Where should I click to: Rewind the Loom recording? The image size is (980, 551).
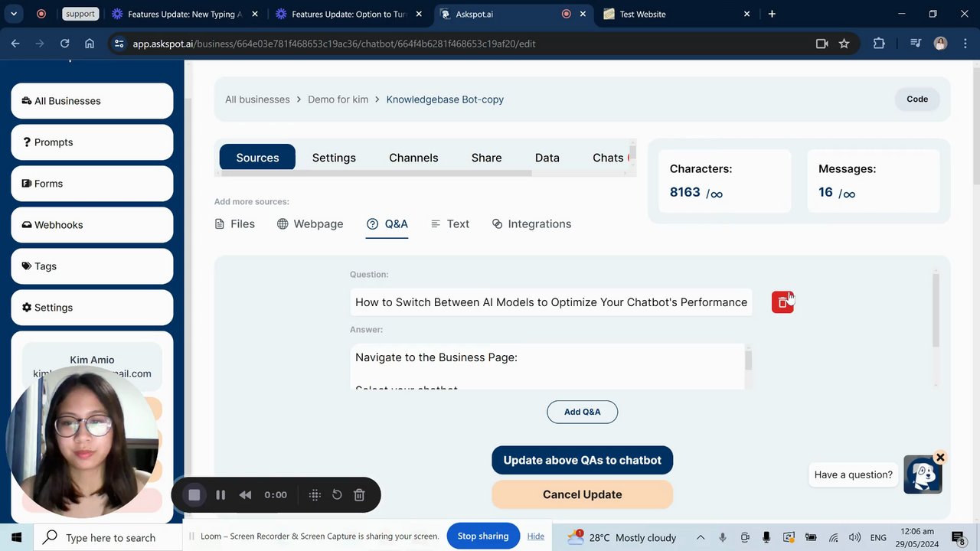click(245, 495)
